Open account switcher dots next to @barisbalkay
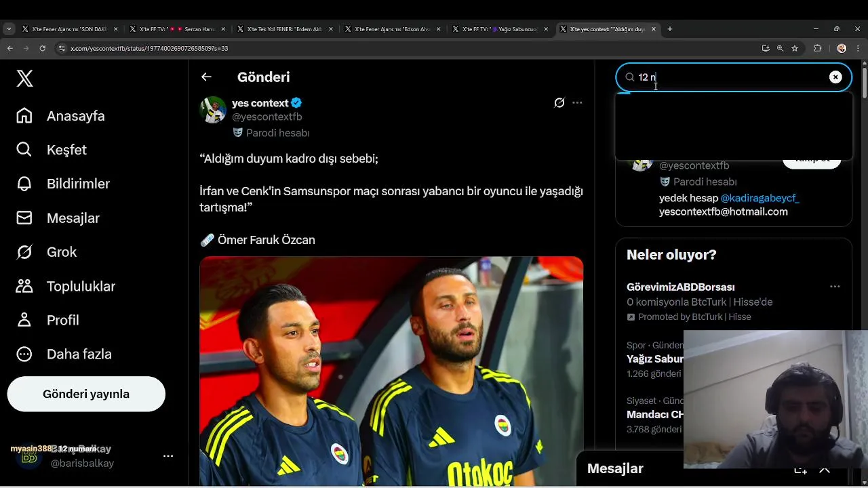The height and width of the screenshot is (488, 868). coord(168,456)
